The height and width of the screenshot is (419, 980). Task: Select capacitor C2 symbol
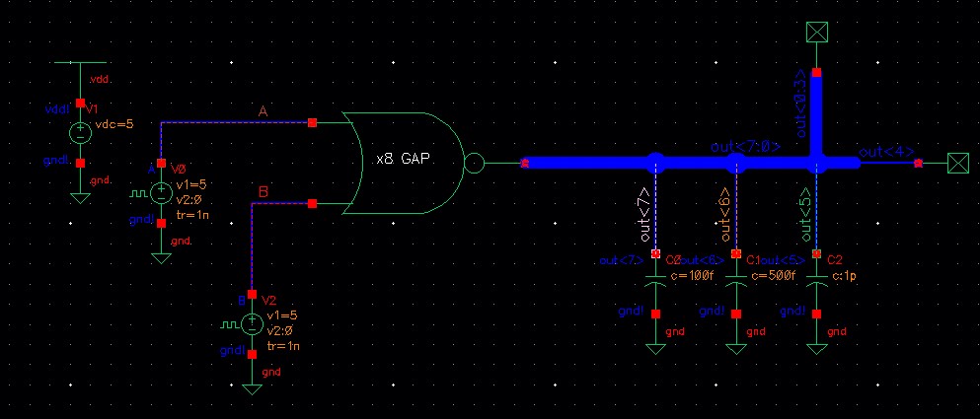pyautogui.click(x=816, y=281)
